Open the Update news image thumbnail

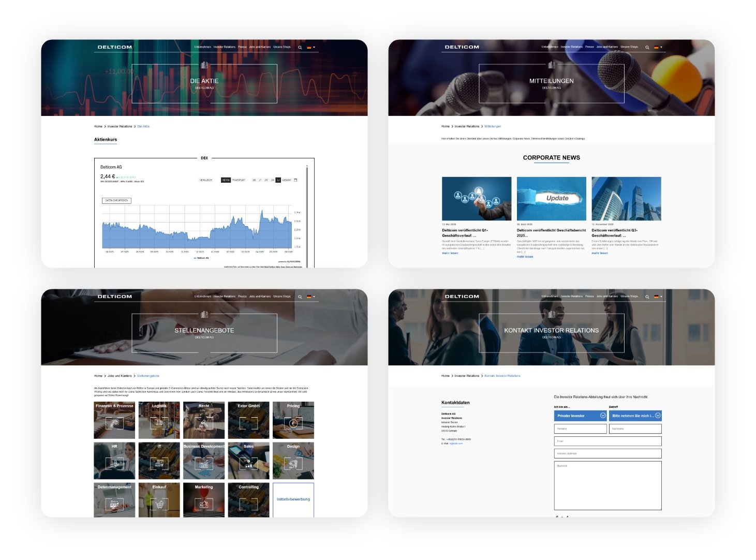(x=552, y=199)
